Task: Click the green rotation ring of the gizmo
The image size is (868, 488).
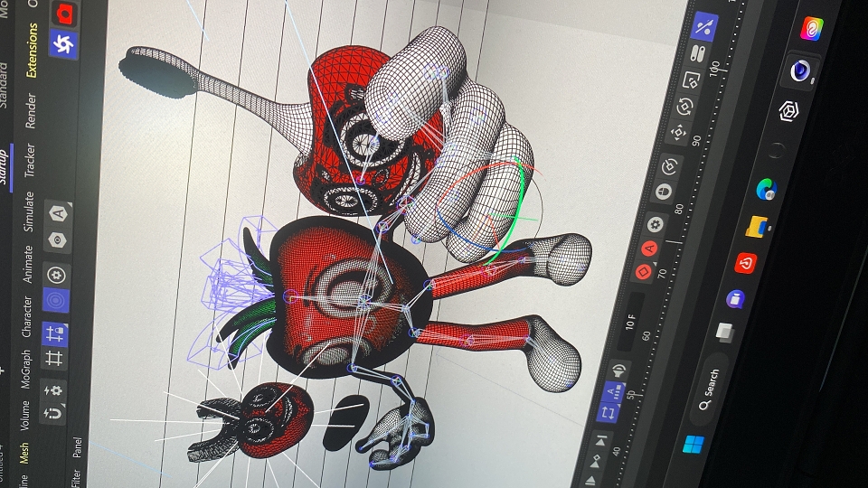Action: (x=521, y=205)
